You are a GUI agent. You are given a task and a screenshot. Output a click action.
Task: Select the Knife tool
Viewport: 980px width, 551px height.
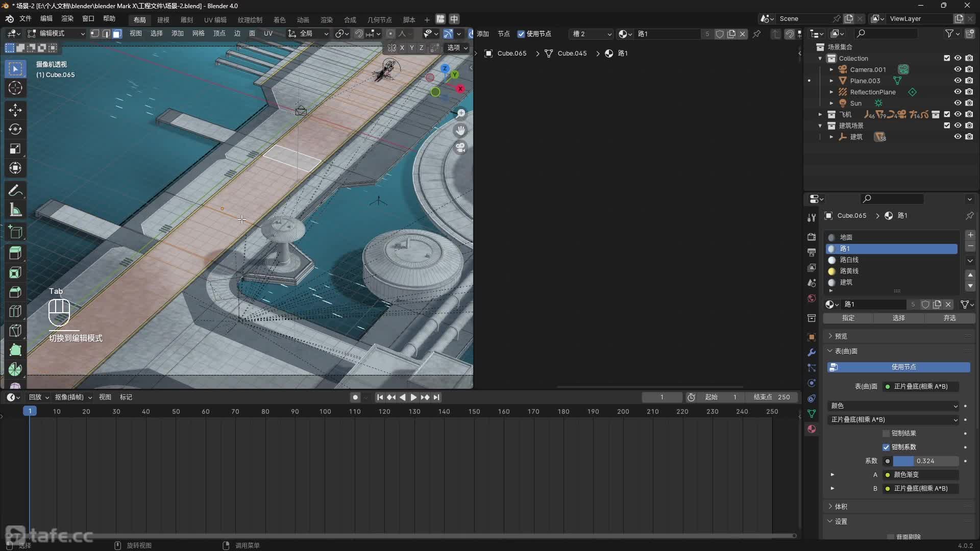(x=15, y=331)
